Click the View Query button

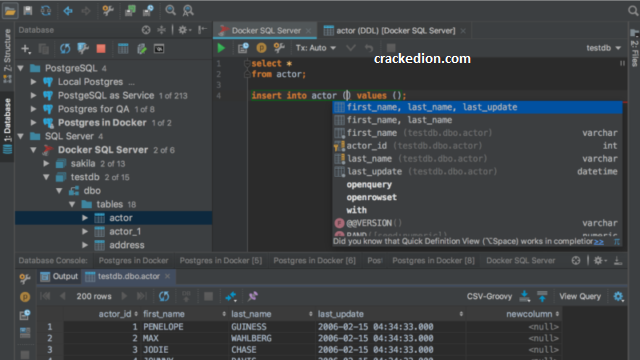point(580,296)
